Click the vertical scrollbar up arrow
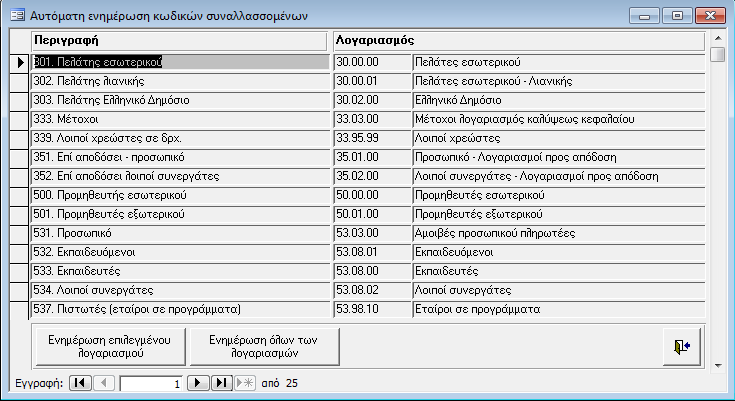735x401 pixels. tap(717, 38)
